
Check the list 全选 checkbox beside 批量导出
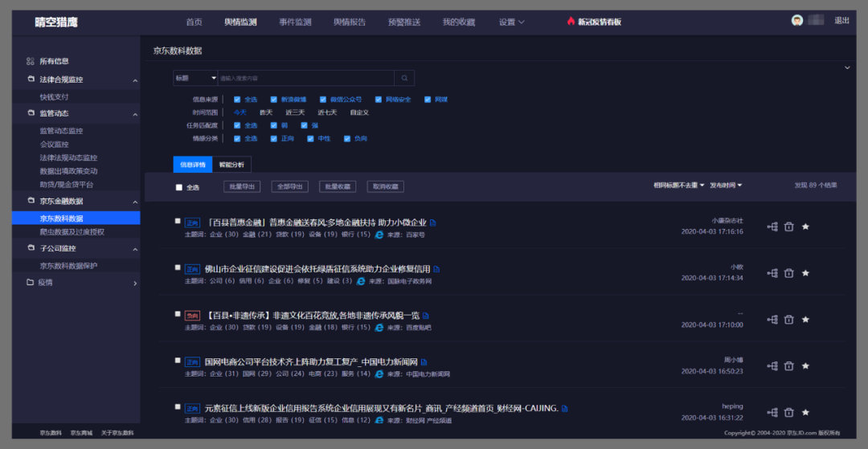178,187
